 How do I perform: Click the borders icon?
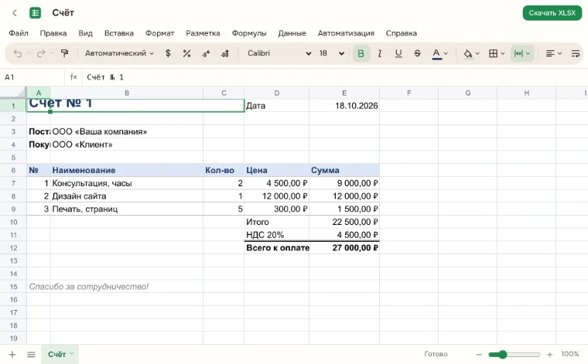click(x=493, y=53)
